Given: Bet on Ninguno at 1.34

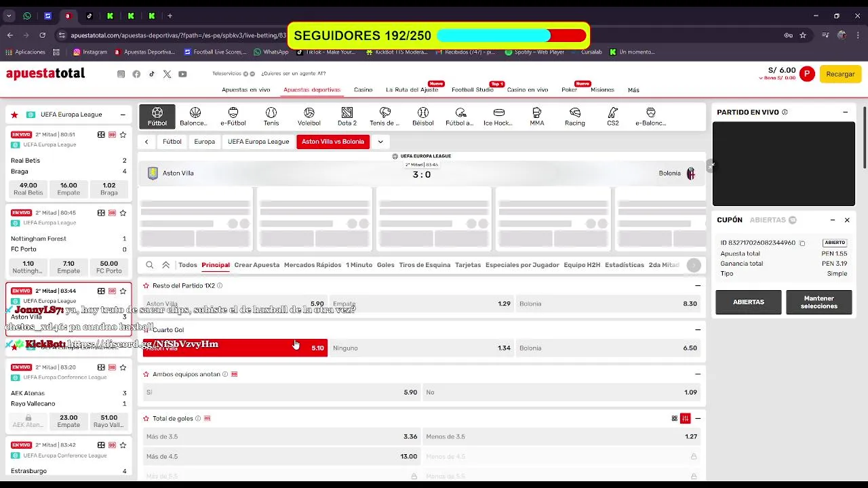Looking at the screenshot, I should pyautogui.click(x=421, y=348).
